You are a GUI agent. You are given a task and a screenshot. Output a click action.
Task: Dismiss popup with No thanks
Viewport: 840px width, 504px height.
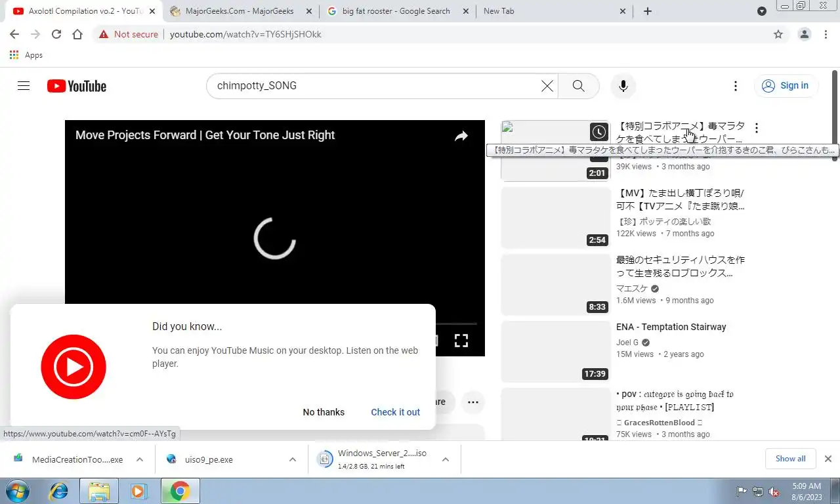pos(324,412)
